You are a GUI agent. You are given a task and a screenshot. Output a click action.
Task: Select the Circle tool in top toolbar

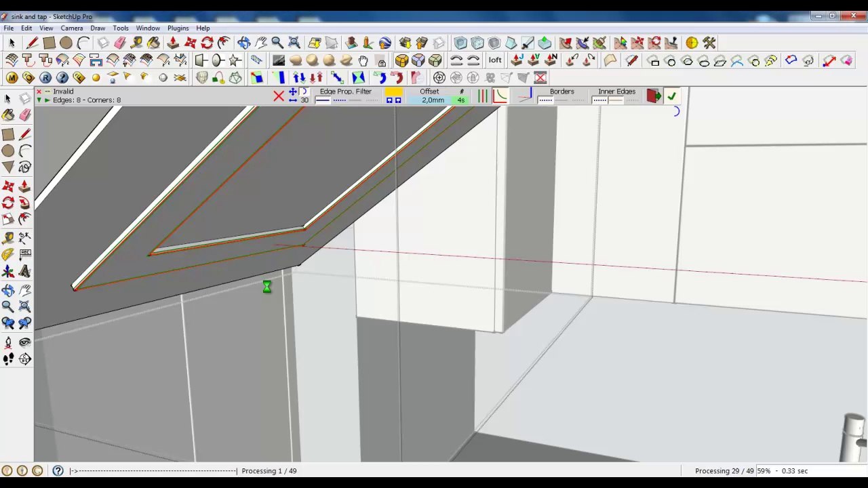click(x=66, y=43)
